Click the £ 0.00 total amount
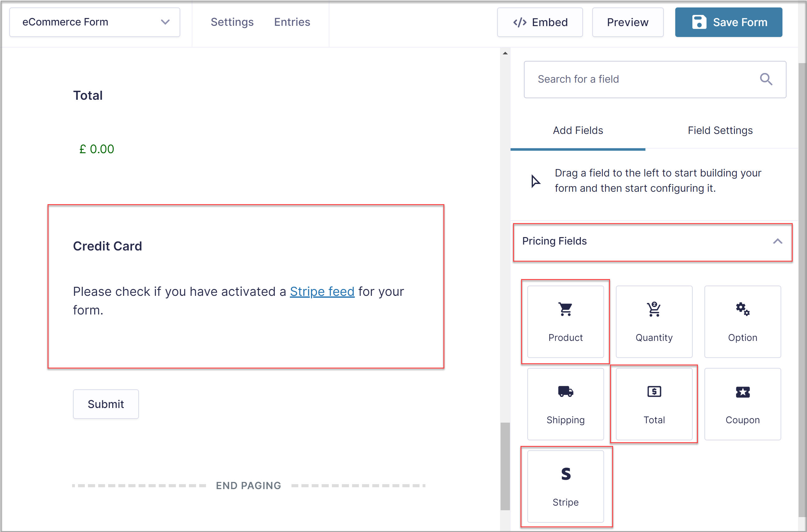 click(x=97, y=149)
